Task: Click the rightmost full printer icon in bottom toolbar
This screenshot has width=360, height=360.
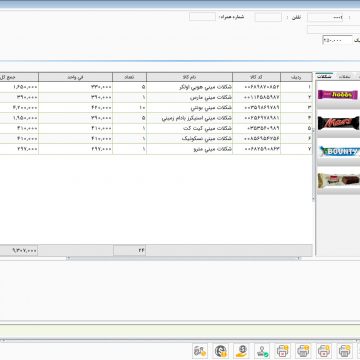Action: click(x=345, y=351)
